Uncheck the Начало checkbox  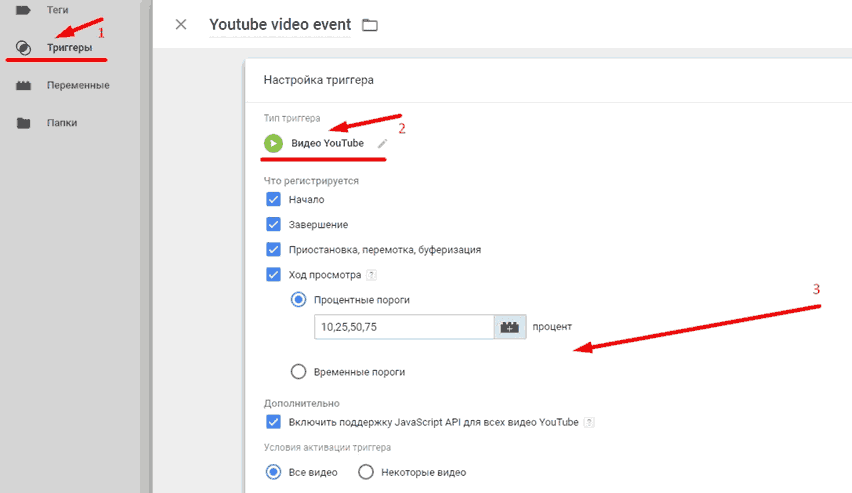coord(273,199)
